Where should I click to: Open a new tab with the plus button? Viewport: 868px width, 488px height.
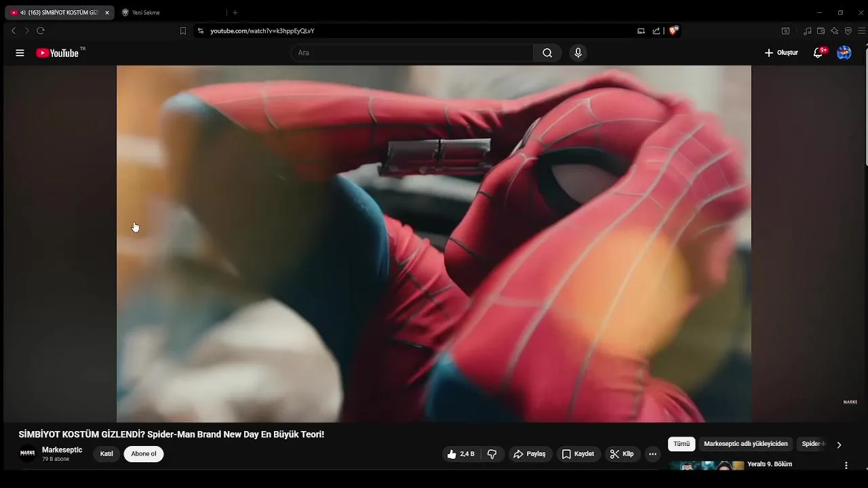(x=235, y=13)
